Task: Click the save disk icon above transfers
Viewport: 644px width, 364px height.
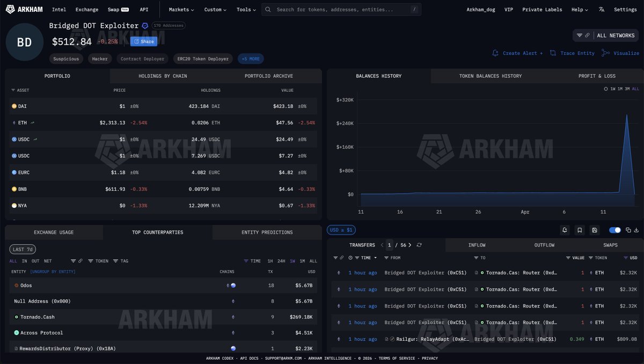Action: coord(595,230)
